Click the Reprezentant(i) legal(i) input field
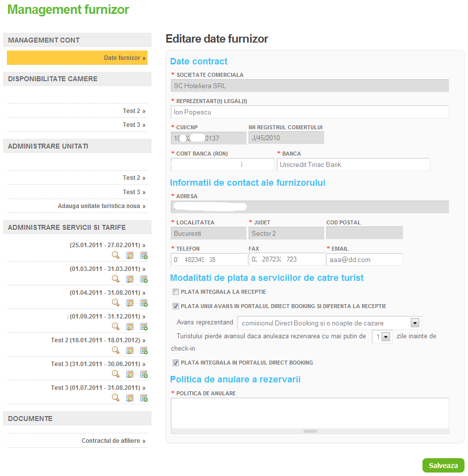Viewport: 468px width, 476px height. tap(310, 112)
